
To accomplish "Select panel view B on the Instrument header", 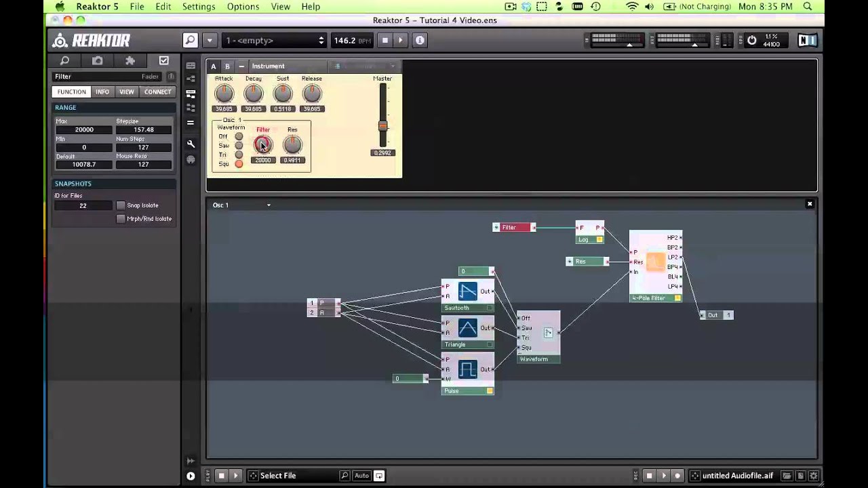I will pos(227,66).
